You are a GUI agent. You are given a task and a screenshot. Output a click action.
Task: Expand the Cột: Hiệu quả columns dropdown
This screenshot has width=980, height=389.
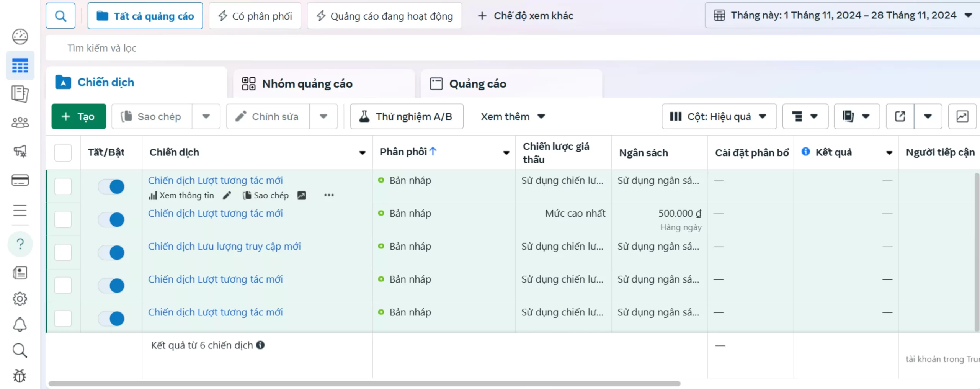pyautogui.click(x=719, y=116)
